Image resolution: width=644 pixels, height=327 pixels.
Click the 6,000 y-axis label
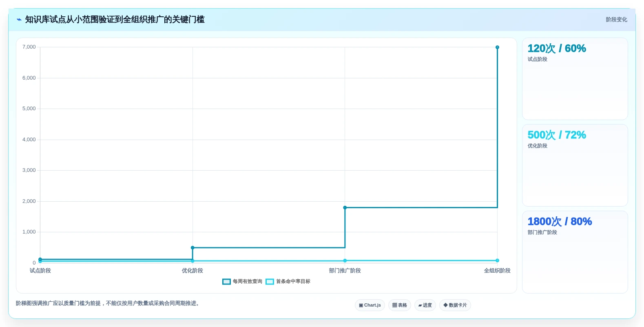point(29,78)
